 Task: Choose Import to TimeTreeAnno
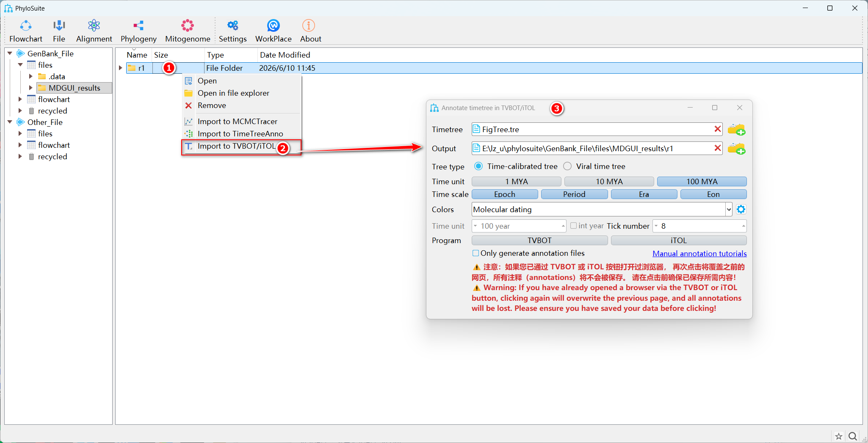click(241, 134)
